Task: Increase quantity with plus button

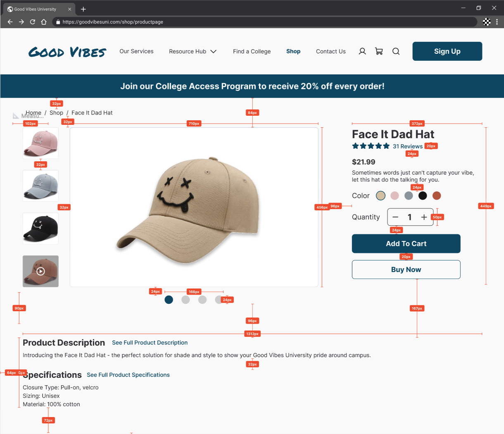Action: 424,217
